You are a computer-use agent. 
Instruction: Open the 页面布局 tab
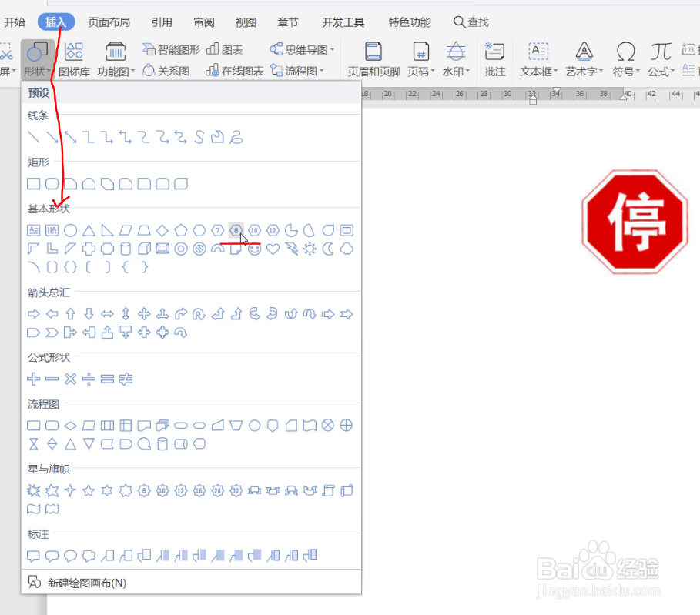pyautogui.click(x=109, y=22)
